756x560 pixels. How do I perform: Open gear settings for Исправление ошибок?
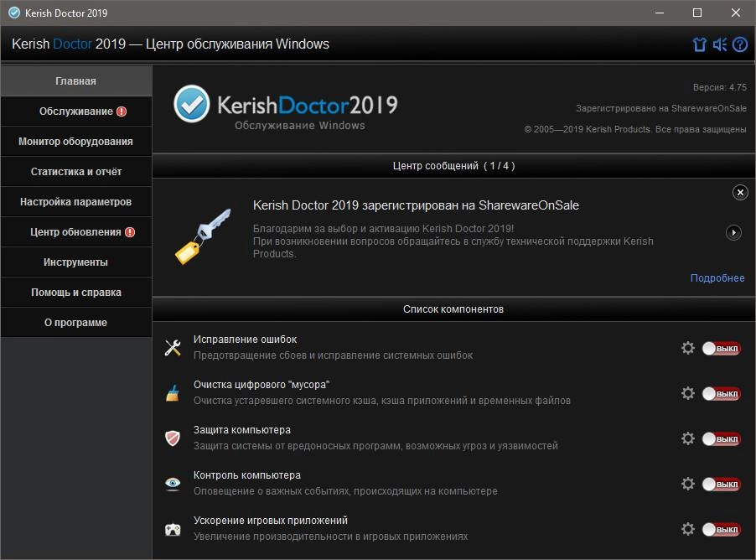pos(688,348)
